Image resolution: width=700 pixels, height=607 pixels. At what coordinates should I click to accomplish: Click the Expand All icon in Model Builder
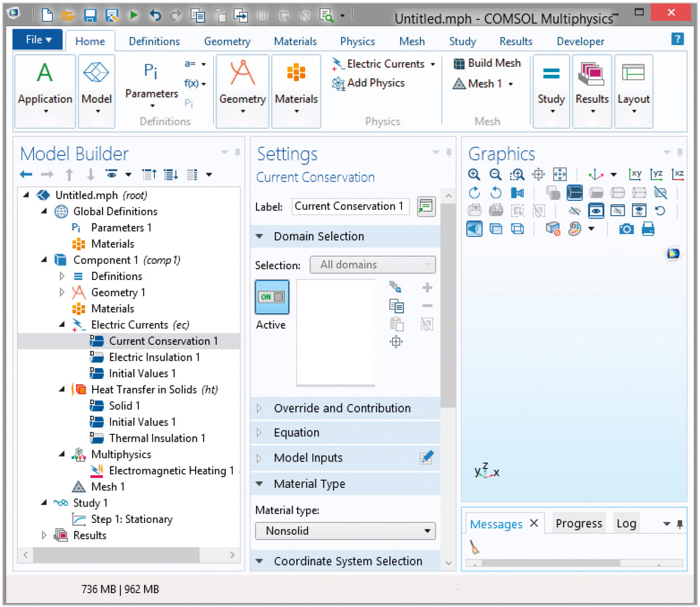pyautogui.click(x=171, y=174)
